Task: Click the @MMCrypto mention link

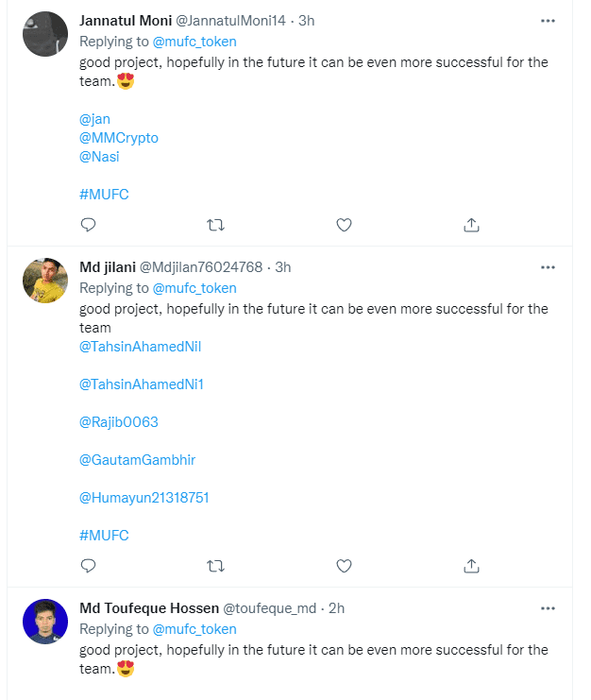Action: pyautogui.click(x=119, y=138)
